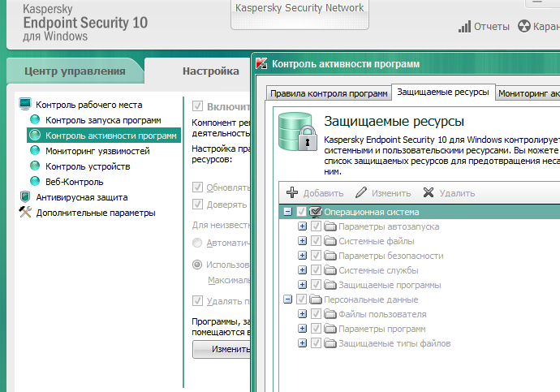Toggle the Файлы пользователя checkbox
The height and width of the screenshot is (392, 560).
coord(317,314)
